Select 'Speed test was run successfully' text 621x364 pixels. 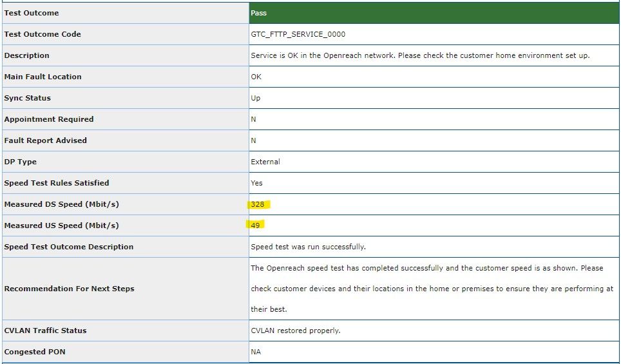pyautogui.click(x=308, y=247)
